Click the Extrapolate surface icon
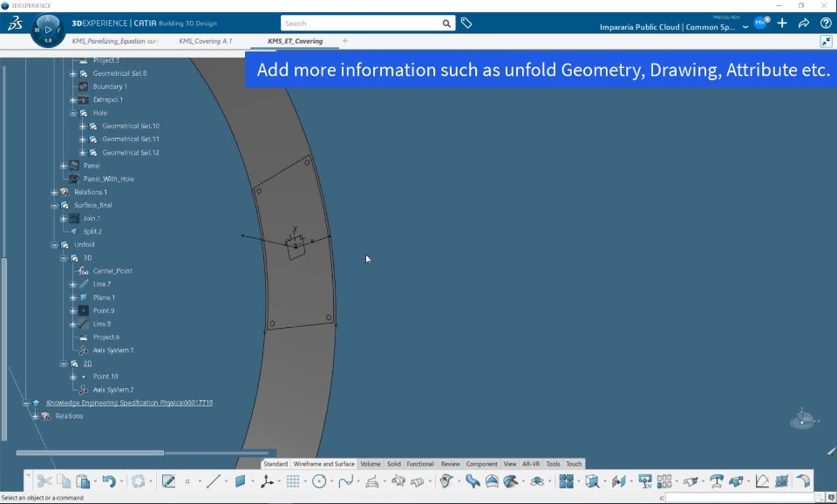The image size is (837, 504). (x=691, y=481)
